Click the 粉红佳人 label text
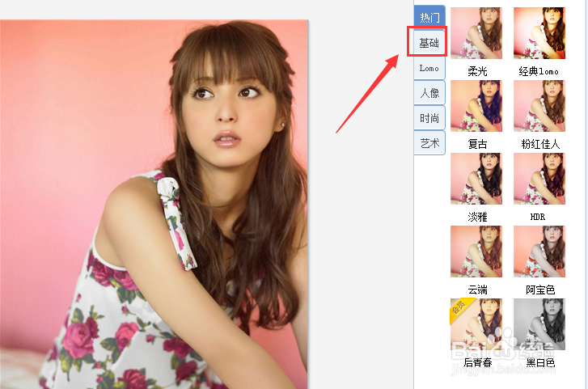The width and height of the screenshot is (588, 389). tap(540, 144)
